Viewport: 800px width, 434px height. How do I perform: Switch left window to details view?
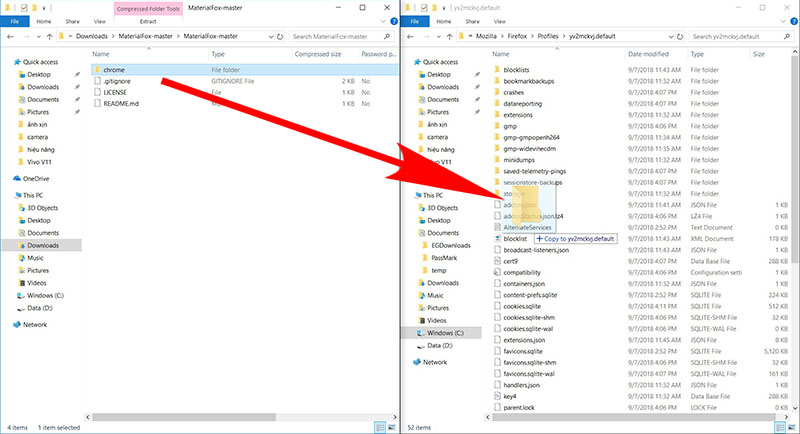tap(380, 427)
